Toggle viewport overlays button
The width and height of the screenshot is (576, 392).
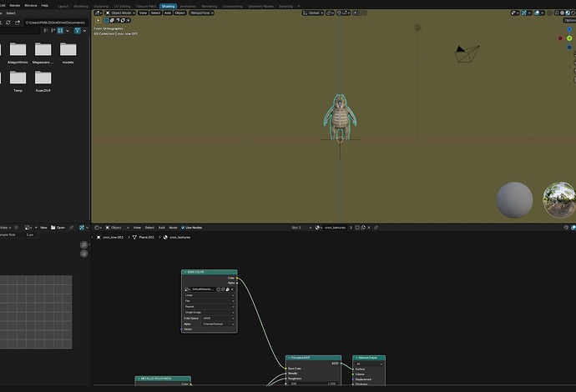pos(537,13)
